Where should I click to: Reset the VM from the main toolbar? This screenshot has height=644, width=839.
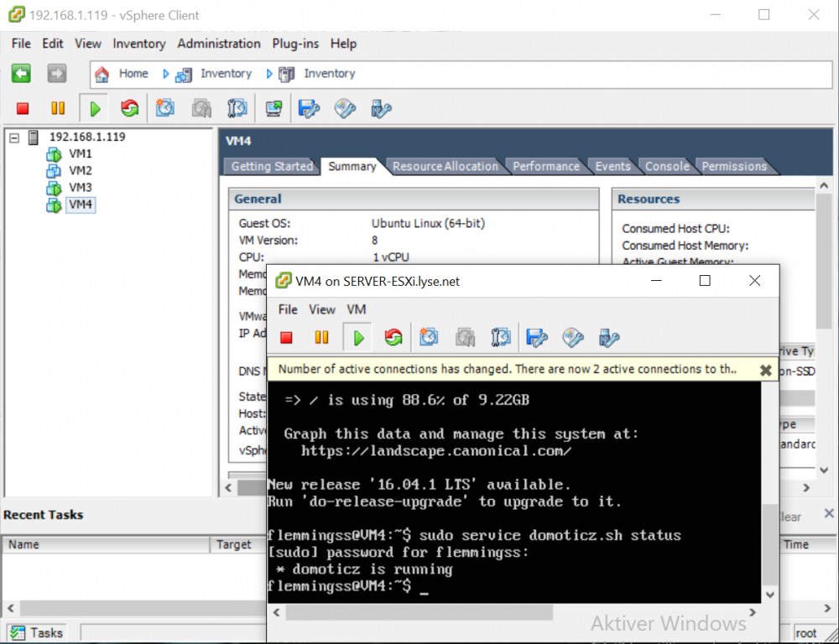tap(129, 108)
